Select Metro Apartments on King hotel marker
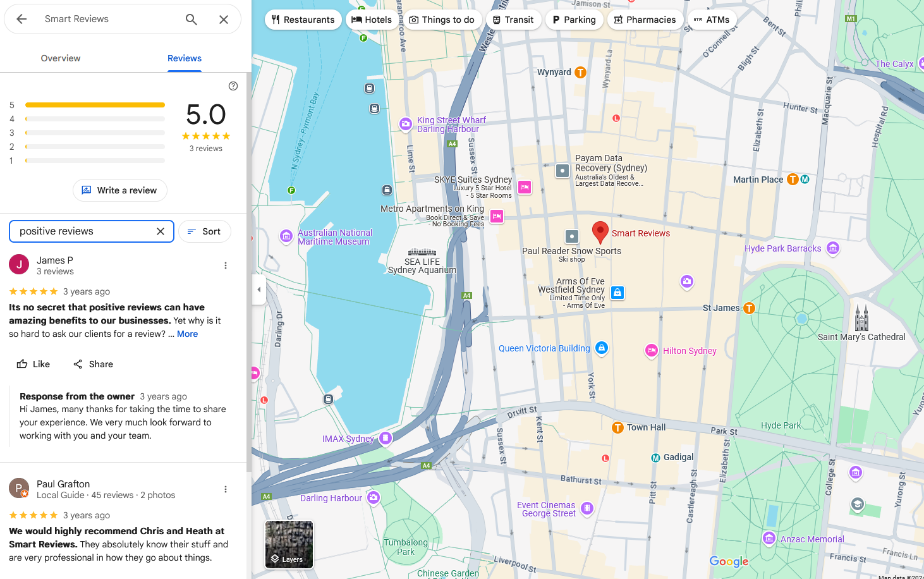Viewport: 924px width, 579px height. click(497, 217)
